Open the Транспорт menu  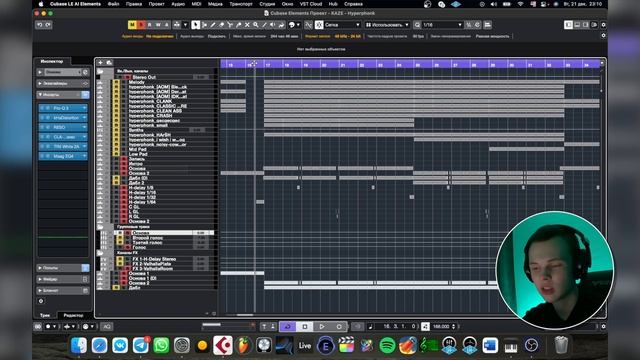tap(241, 4)
